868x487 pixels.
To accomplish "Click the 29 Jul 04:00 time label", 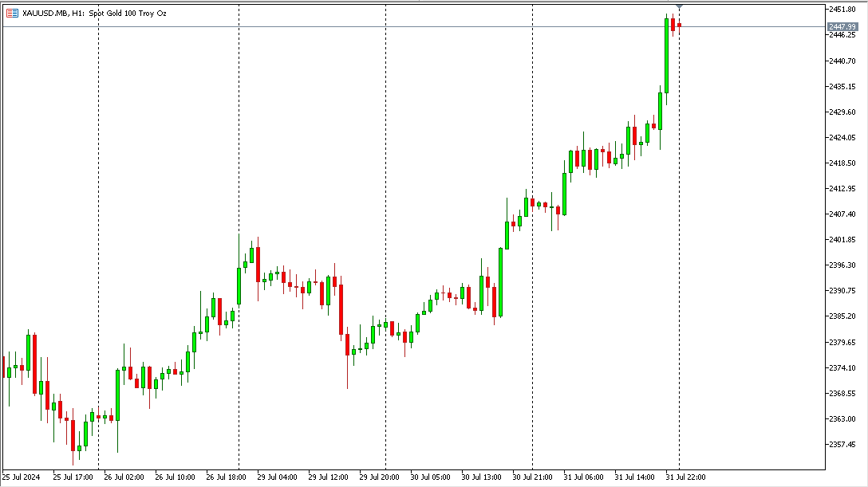I will [277, 477].
